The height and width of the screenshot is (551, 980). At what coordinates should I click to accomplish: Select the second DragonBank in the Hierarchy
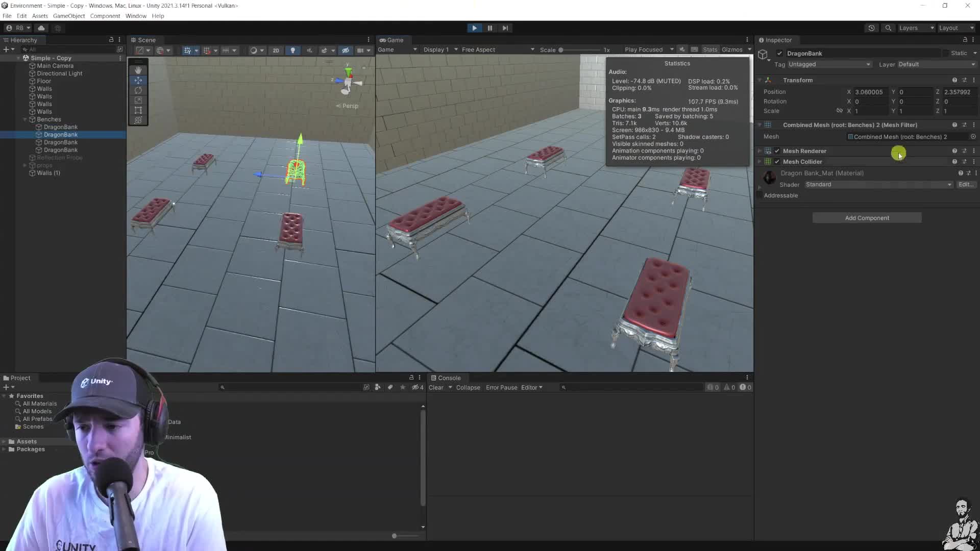tap(60, 134)
